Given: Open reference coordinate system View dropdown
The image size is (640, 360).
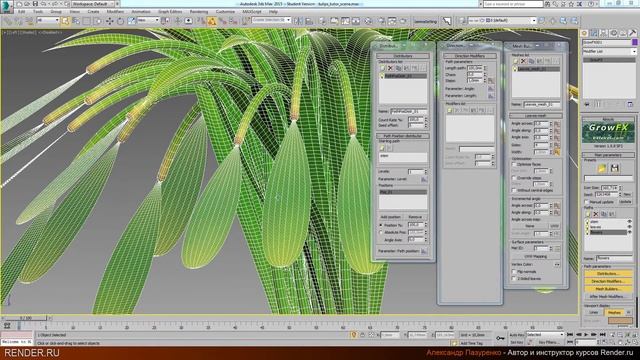Looking at the screenshot, I should click(x=148, y=20).
